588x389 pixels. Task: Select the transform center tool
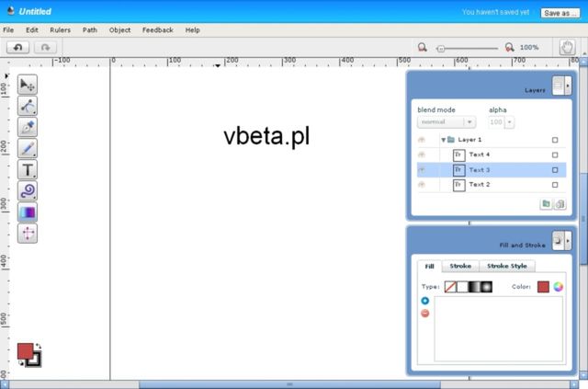[x=28, y=234]
